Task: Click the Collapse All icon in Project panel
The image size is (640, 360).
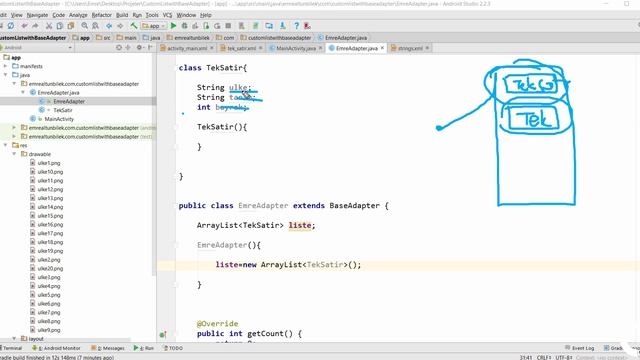Action: point(128,48)
